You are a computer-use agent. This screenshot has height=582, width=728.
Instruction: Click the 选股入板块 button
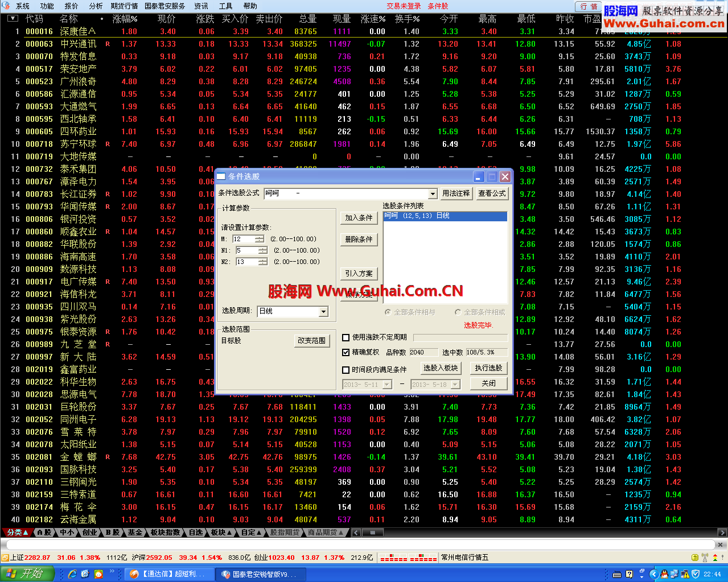(441, 368)
